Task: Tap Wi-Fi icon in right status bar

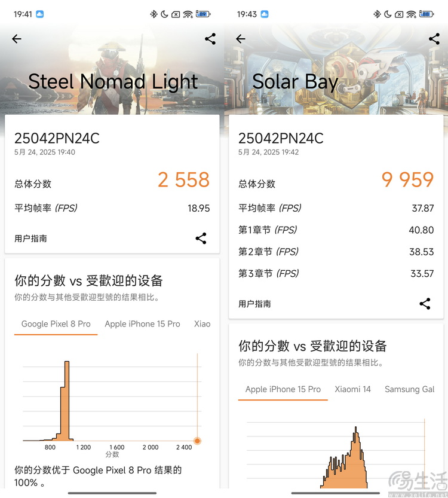Action: [x=411, y=14]
